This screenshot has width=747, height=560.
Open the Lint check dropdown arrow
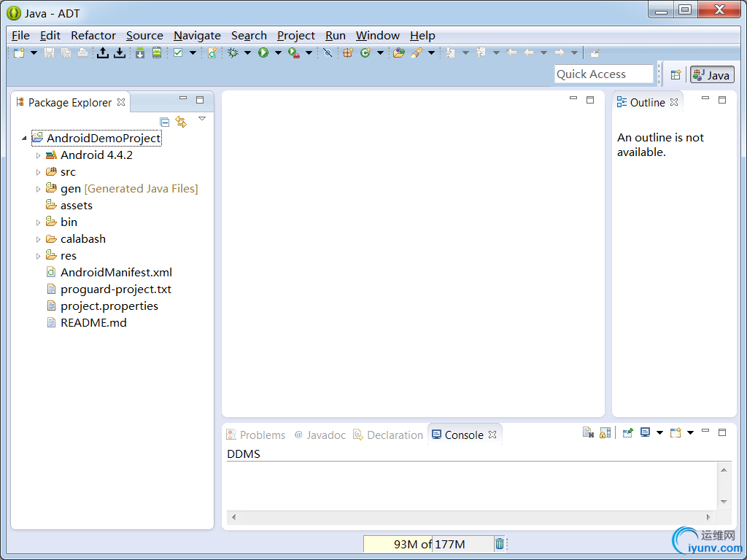coord(193,52)
